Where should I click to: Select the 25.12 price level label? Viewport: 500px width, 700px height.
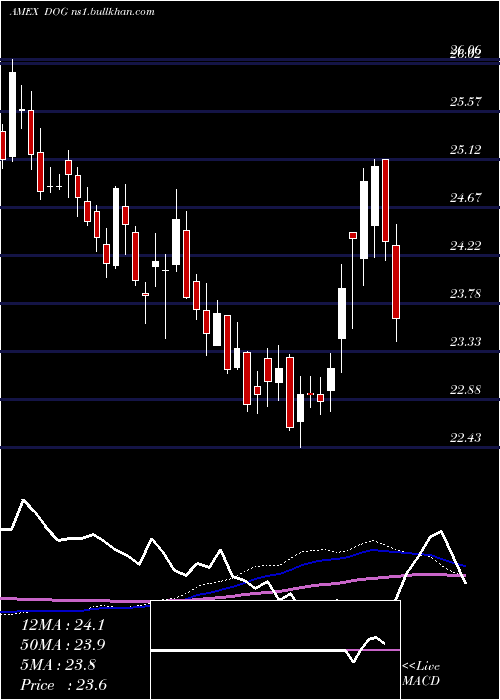tap(466, 150)
